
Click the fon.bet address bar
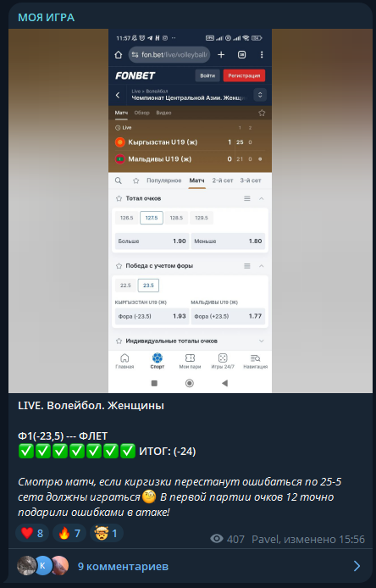click(169, 55)
